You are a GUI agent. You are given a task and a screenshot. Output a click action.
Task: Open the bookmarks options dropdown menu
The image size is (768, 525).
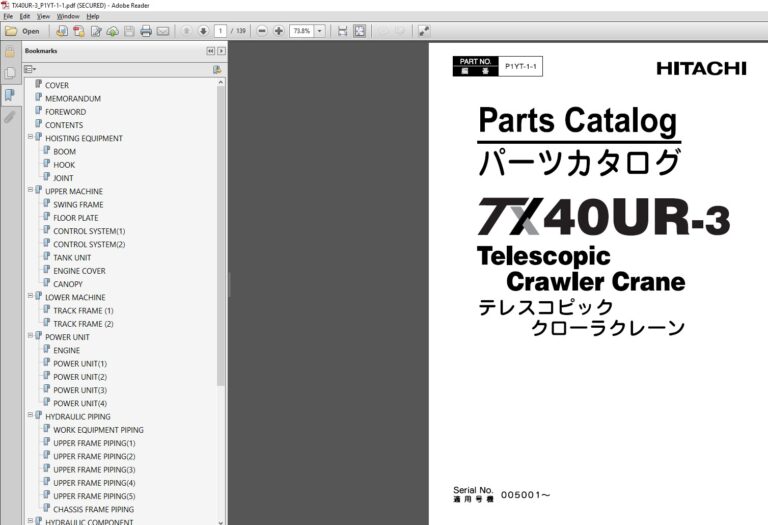[x=30, y=70]
